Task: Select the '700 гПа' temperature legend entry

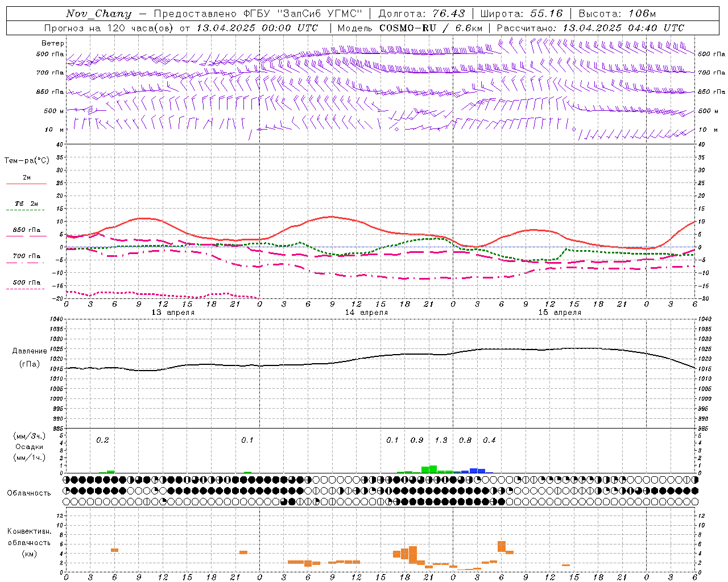Action: pos(26,259)
